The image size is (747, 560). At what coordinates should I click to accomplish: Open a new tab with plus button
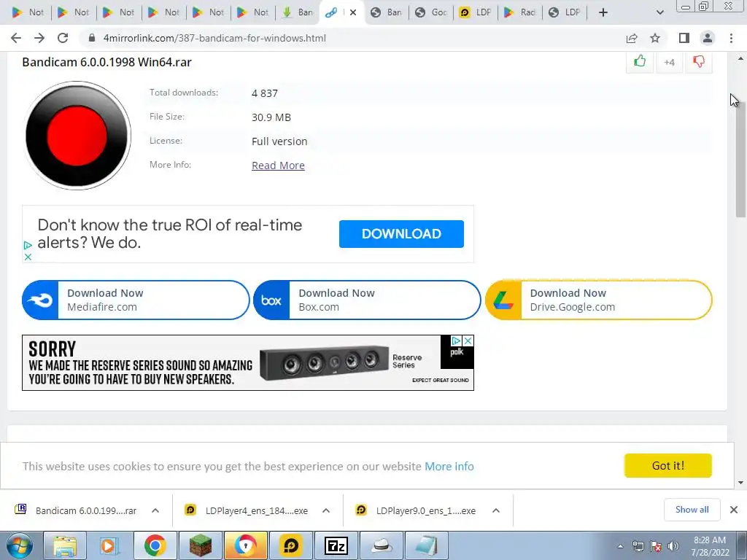[x=603, y=12]
